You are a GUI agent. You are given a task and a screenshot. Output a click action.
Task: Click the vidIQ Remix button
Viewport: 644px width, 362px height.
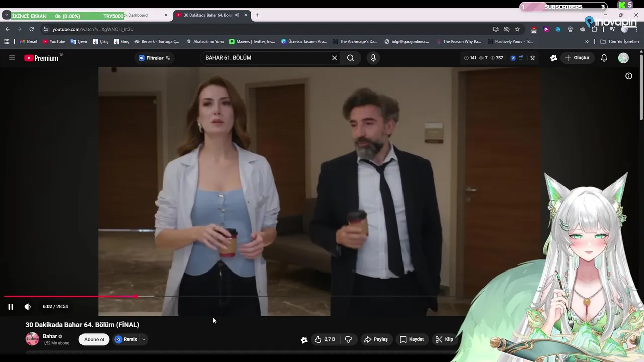click(x=126, y=339)
